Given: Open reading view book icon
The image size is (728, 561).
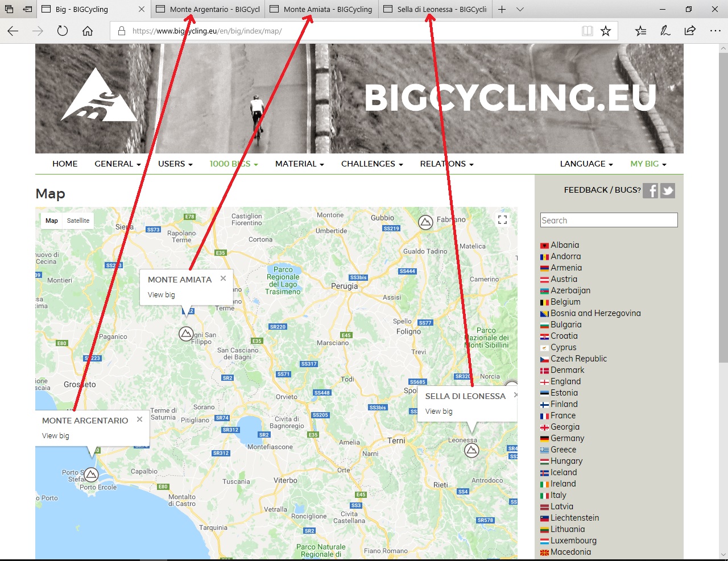Looking at the screenshot, I should [588, 31].
